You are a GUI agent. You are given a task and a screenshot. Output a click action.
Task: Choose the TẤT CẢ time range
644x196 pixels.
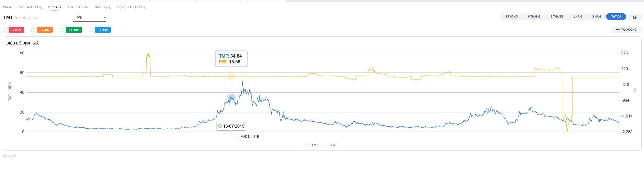pyautogui.click(x=616, y=16)
